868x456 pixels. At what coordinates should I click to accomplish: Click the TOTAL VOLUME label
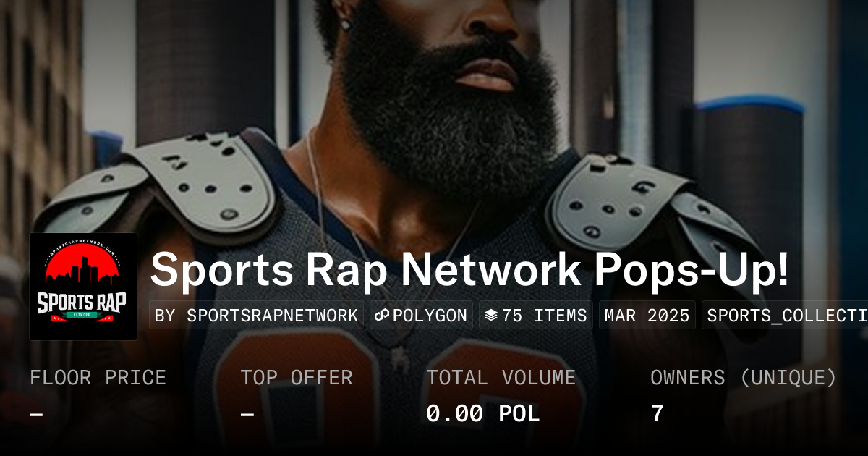pyautogui.click(x=501, y=378)
